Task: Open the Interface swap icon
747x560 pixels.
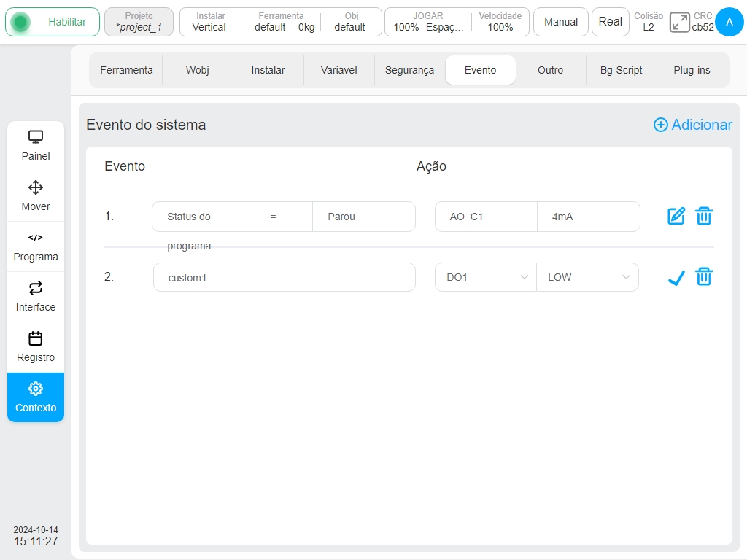Action: 36,288
